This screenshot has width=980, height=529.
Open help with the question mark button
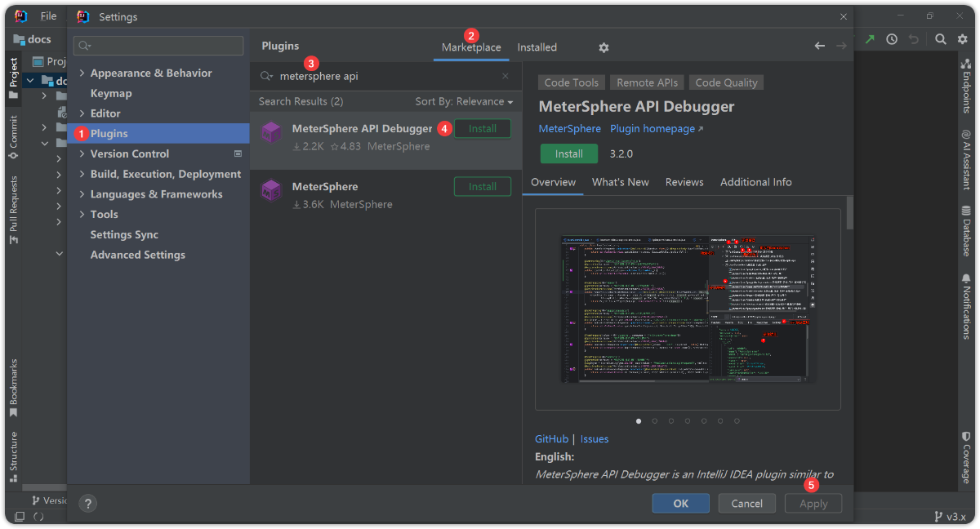(89, 504)
